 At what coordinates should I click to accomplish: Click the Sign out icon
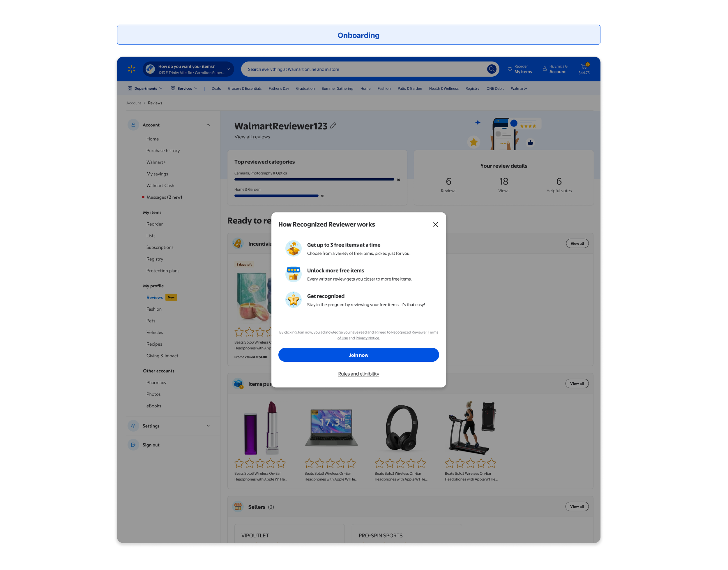(x=133, y=445)
